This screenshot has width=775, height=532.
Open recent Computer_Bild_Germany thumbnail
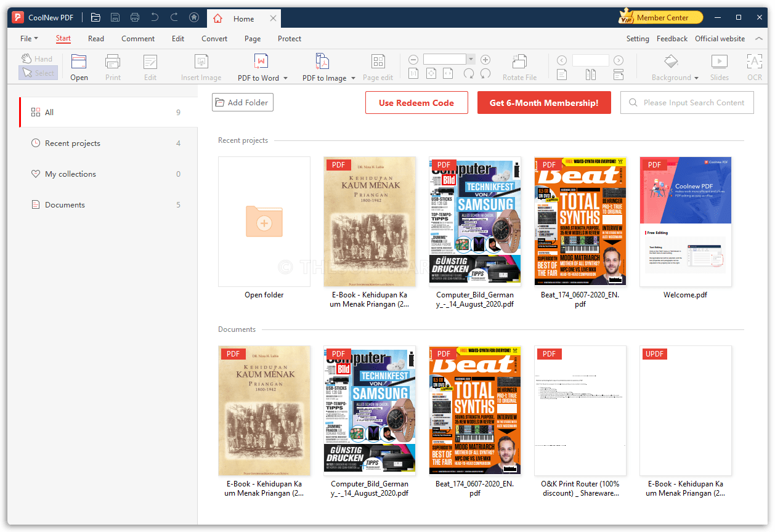coord(475,222)
